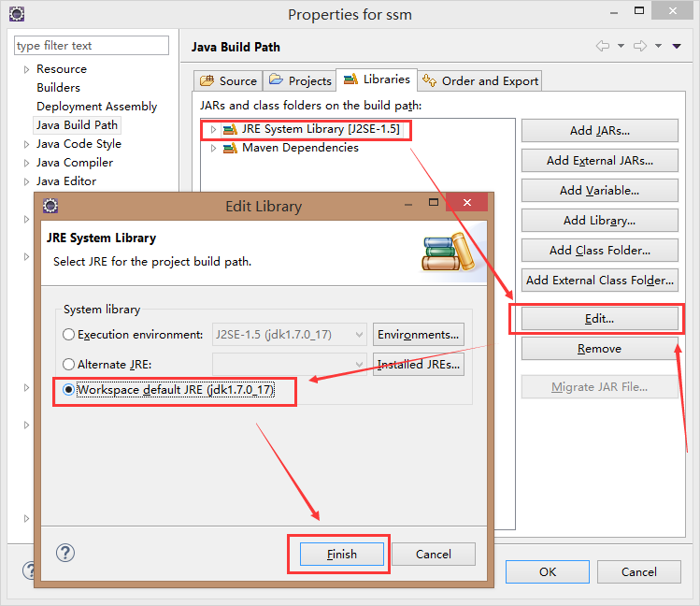700x606 pixels.
Task: Click the Edit Library dialog help icon
Action: coord(65,553)
